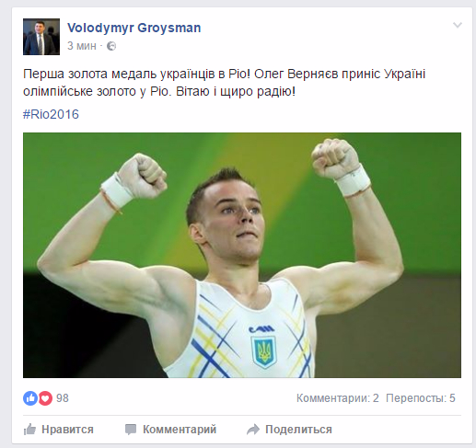Image resolution: width=476 pixels, height=448 pixels.
Task: Click the globe public privacy icon
Action: [x=111, y=46]
